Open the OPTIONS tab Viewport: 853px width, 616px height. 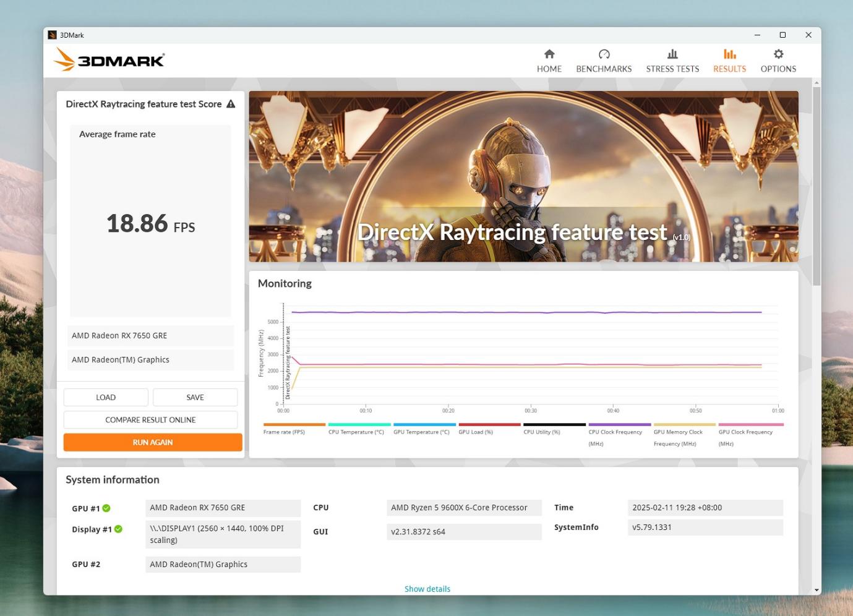[778, 61]
